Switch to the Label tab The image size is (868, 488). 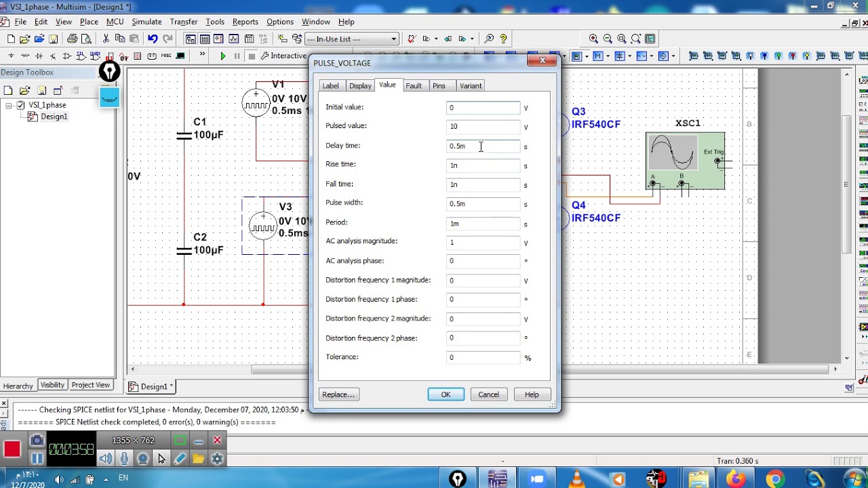click(330, 85)
